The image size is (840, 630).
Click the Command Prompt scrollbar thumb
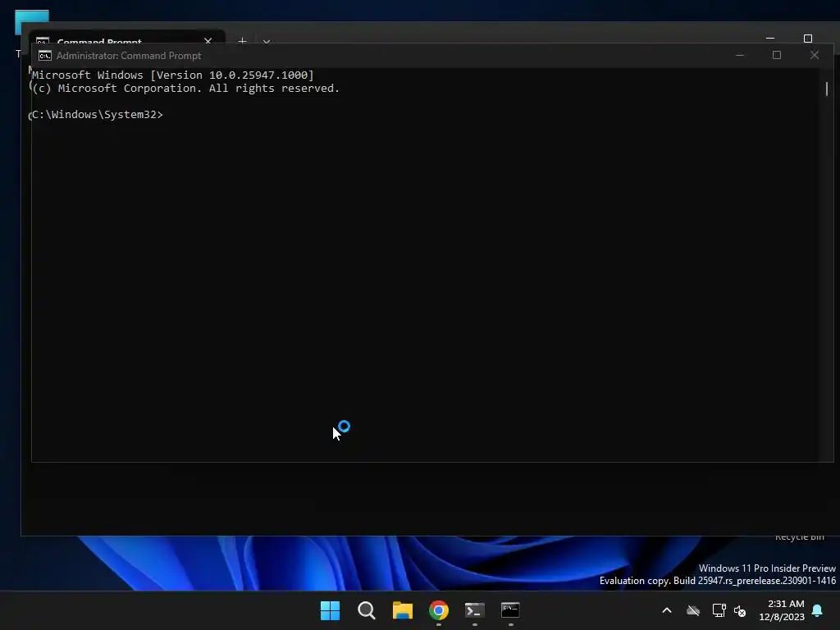827,89
